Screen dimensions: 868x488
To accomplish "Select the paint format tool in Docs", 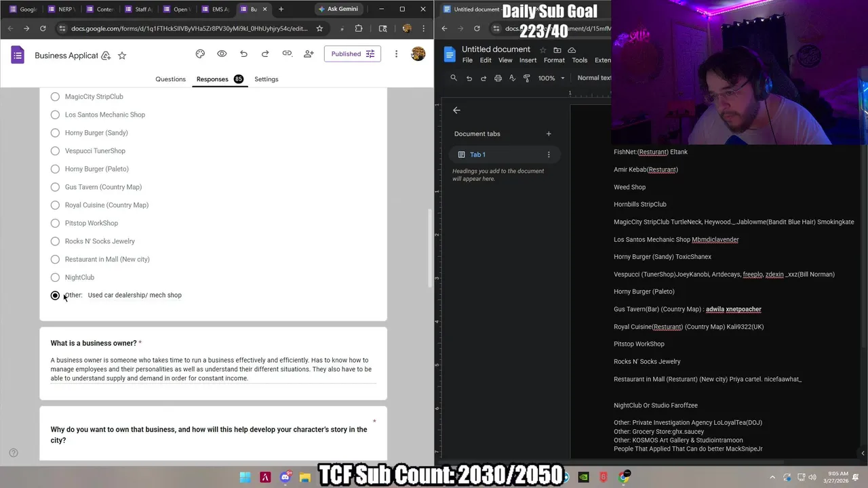I will coord(526,78).
